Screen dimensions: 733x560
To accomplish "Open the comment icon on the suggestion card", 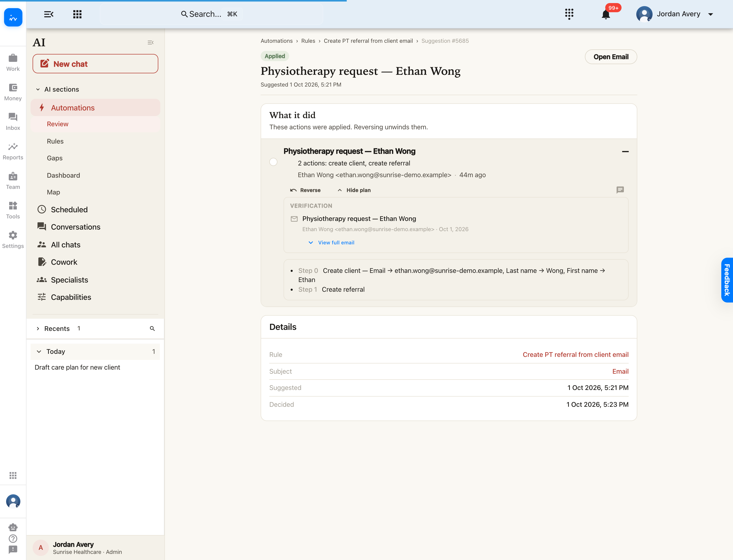I will tap(620, 190).
